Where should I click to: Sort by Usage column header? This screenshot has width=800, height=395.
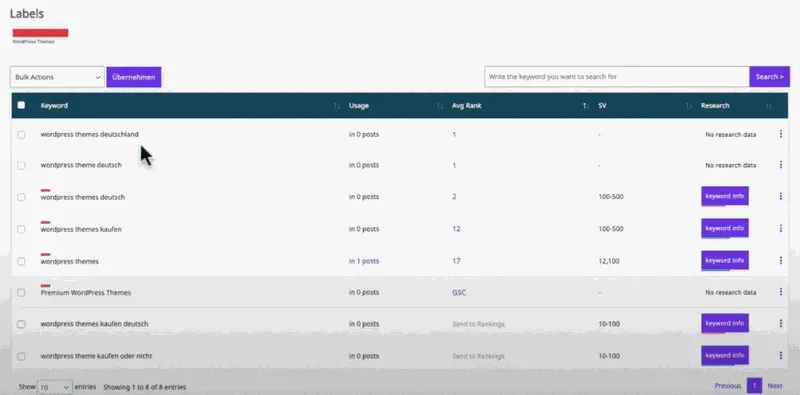(x=359, y=106)
